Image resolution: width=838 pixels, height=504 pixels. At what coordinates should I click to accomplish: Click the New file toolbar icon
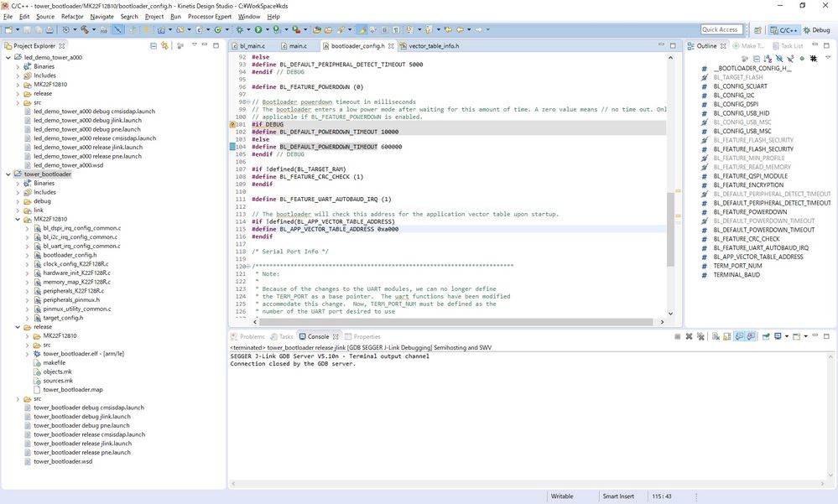tap(8, 30)
